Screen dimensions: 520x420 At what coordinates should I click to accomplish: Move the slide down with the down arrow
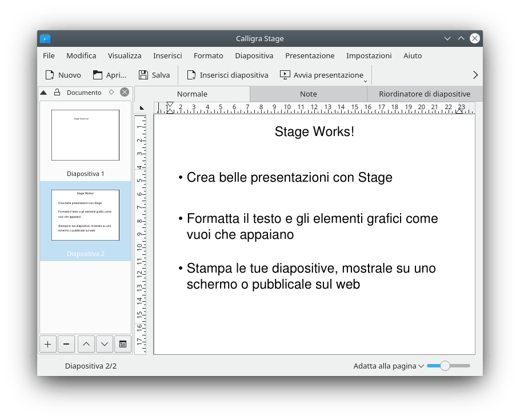point(104,344)
